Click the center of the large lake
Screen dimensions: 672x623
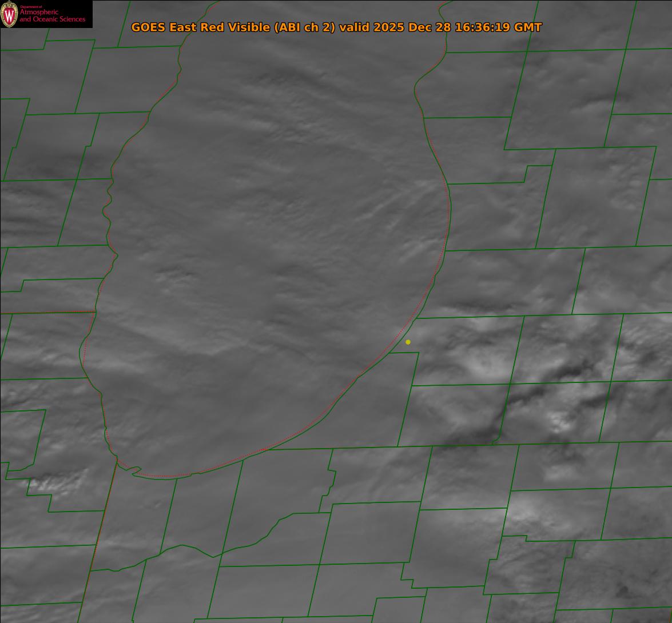[269, 257]
